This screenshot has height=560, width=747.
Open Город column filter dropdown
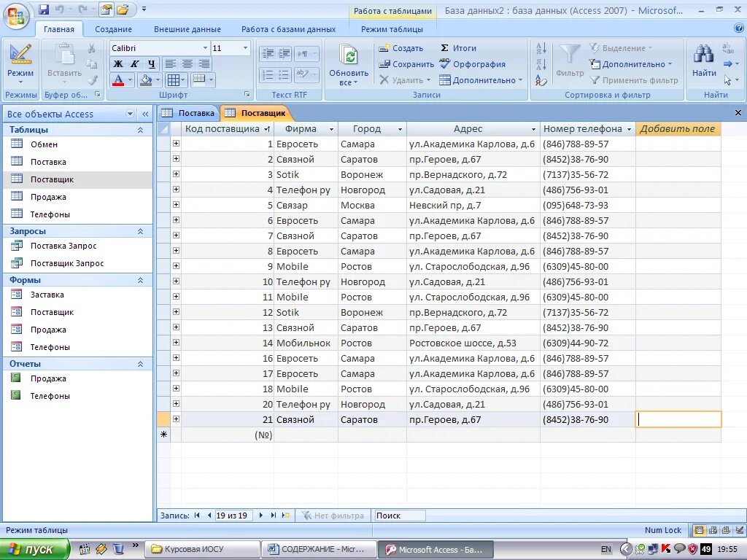click(400, 129)
